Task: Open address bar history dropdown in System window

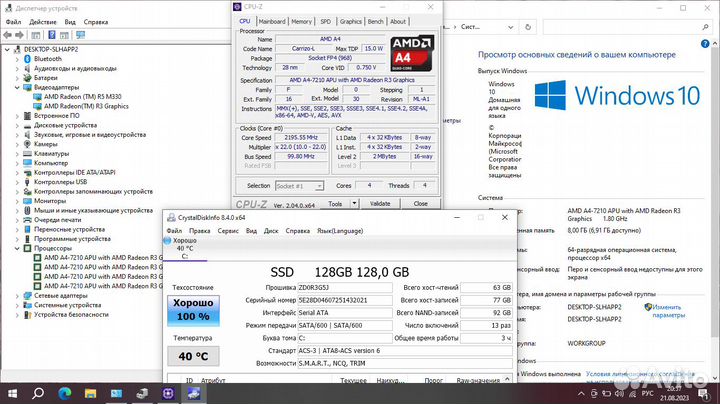Action: (511, 27)
